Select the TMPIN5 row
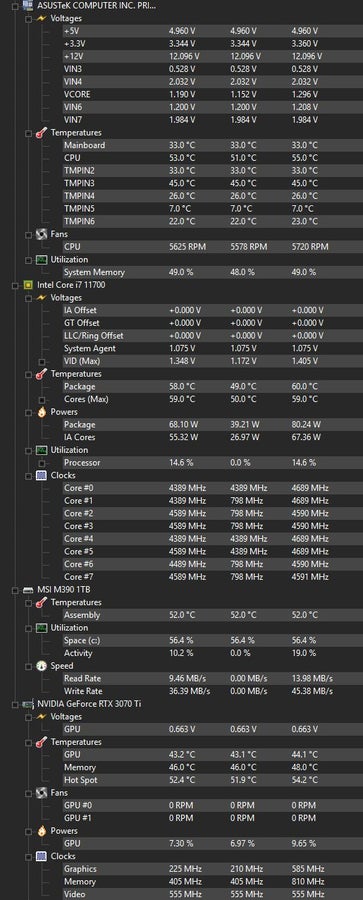The width and height of the screenshot is (363, 900). click(x=213, y=208)
